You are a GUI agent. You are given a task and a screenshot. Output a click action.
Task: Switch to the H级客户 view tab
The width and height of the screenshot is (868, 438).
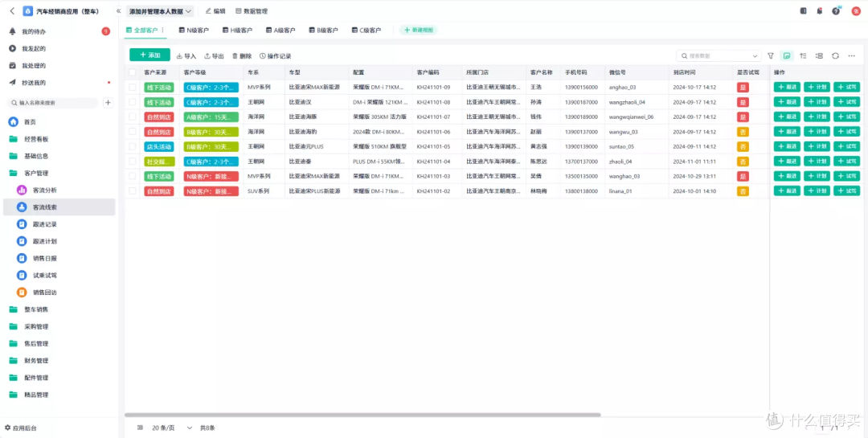tap(237, 31)
